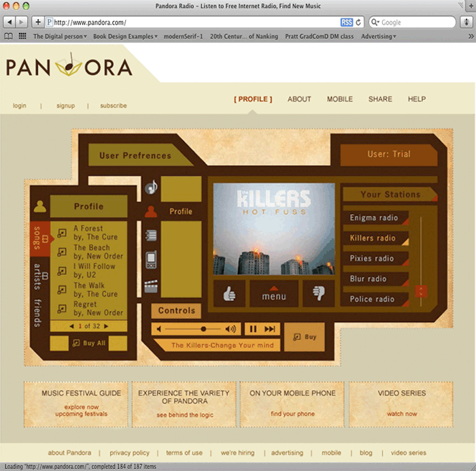Click the mute speaker icon
The width and height of the screenshot is (476, 471).
[x=158, y=329]
